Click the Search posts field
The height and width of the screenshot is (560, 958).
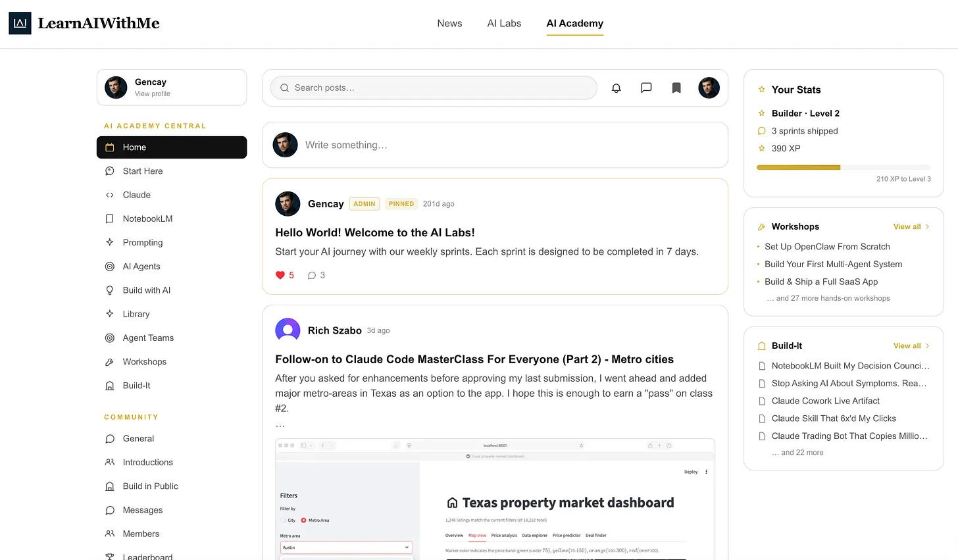click(434, 88)
